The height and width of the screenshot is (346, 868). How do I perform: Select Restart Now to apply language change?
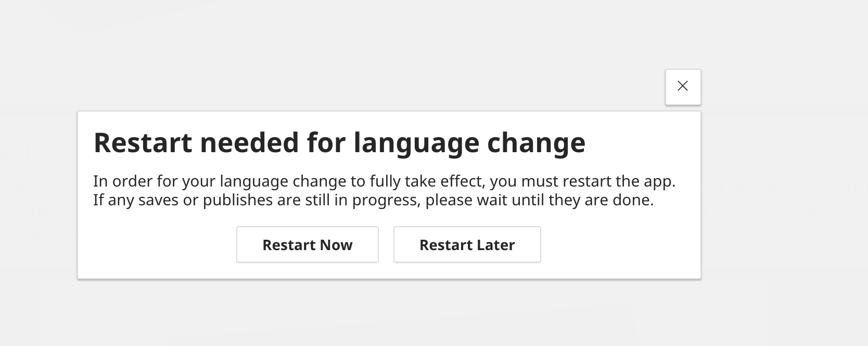point(307,244)
